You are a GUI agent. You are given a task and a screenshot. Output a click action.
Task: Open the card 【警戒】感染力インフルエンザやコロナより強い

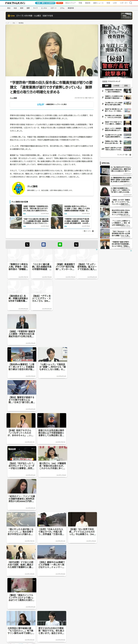pyautogui.click(x=22, y=594)
